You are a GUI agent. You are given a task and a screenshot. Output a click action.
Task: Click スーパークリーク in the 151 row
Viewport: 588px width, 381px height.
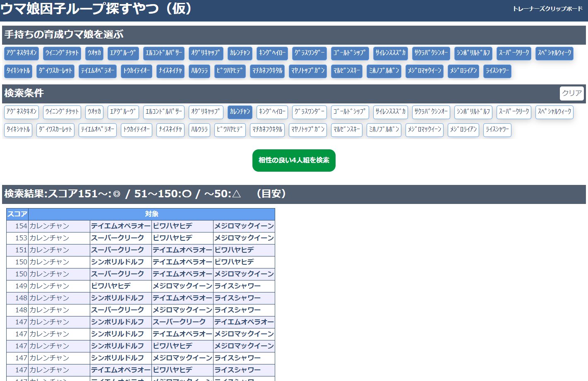[121, 250]
